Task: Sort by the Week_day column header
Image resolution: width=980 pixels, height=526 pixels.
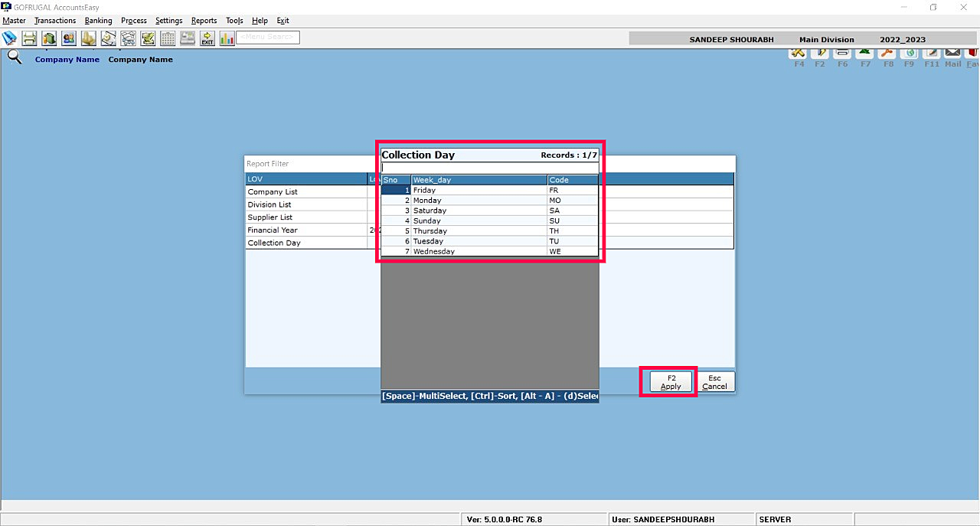Action: click(x=479, y=180)
